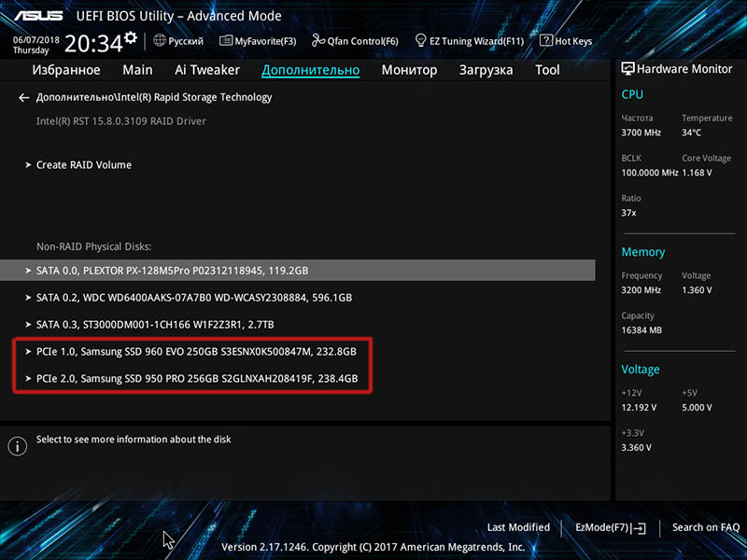The height and width of the screenshot is (560, 747).
Task: Click the +3.3V reading 3.360 V
Action: (636, 448)
